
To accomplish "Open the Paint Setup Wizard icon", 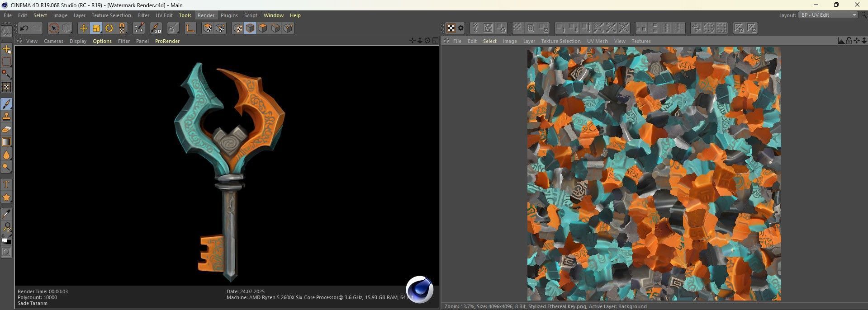I will click(139, 28).
